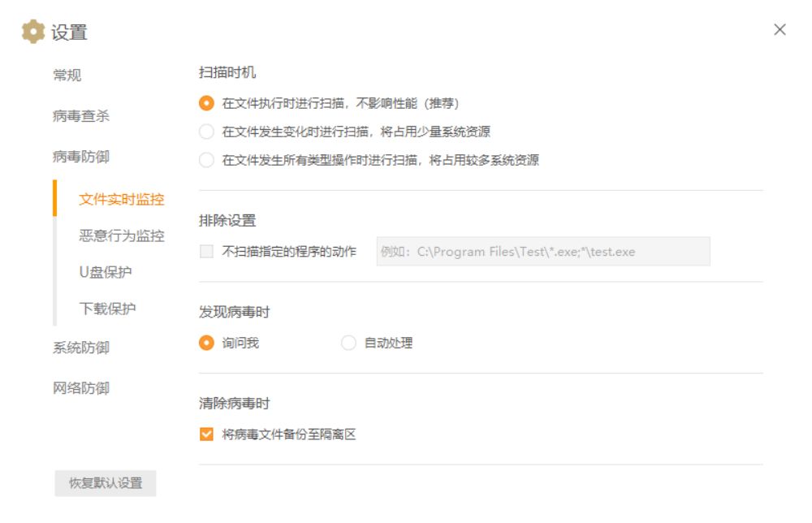Open the 病毒查杀 settings section
Viewport: 812px width, 523px height.
point(80,116)
